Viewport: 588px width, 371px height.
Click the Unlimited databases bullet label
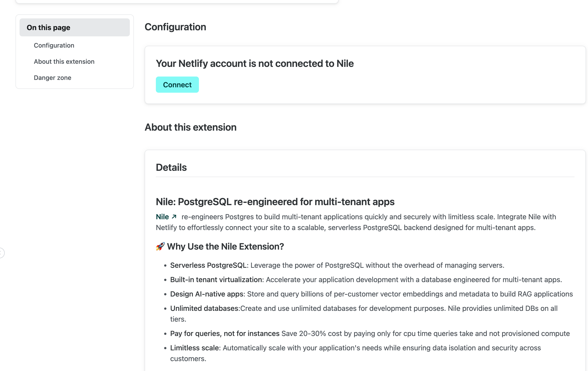pyautogui.click(x=204, y=308)
